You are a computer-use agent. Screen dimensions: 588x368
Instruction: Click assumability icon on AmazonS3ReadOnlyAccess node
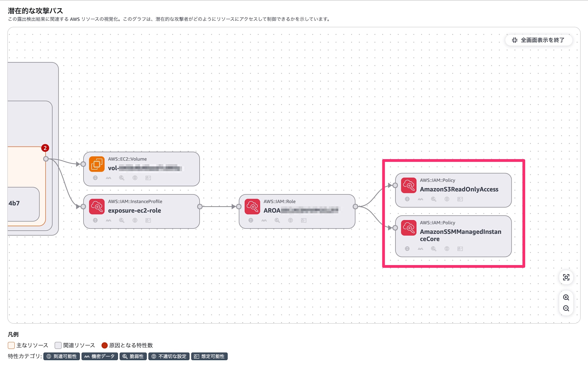(460, 199)
